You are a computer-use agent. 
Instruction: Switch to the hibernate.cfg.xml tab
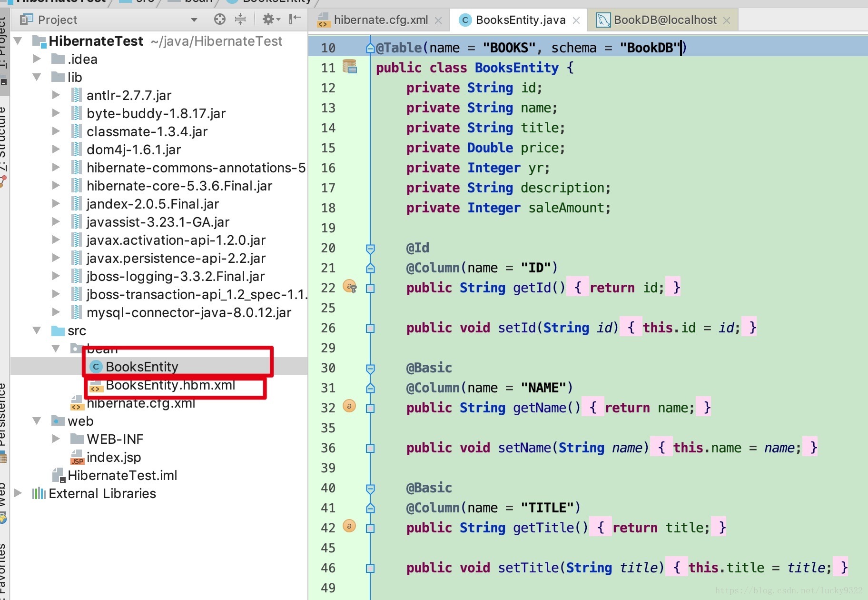pos(380,20)
